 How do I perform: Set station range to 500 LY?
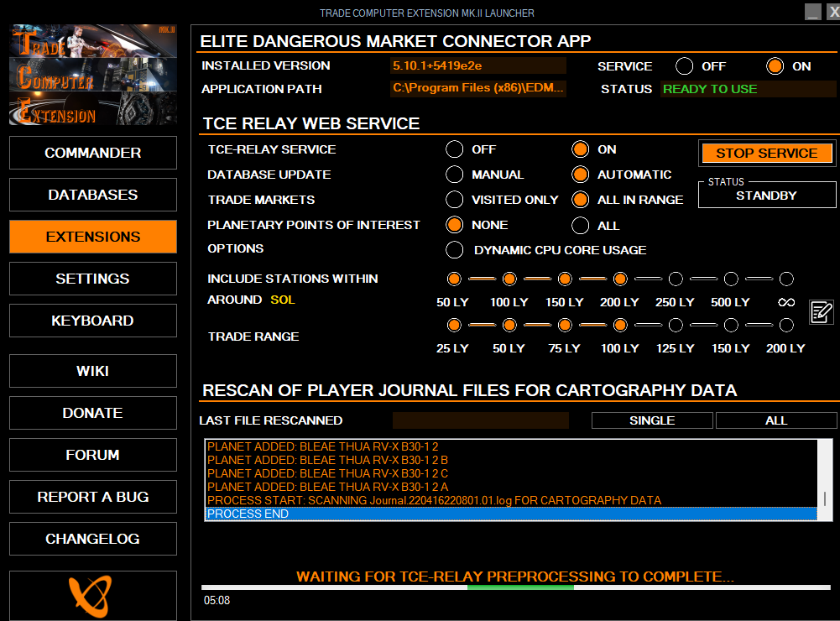point(731,279)
